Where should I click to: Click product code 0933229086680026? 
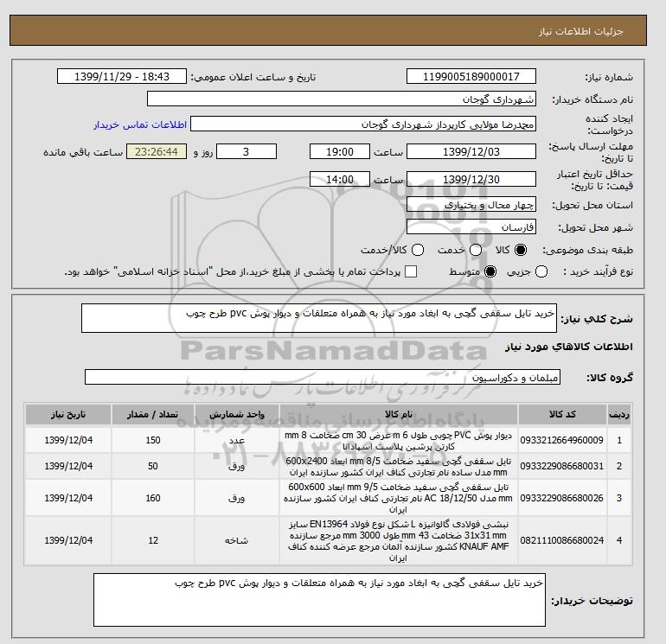[562, 498]
